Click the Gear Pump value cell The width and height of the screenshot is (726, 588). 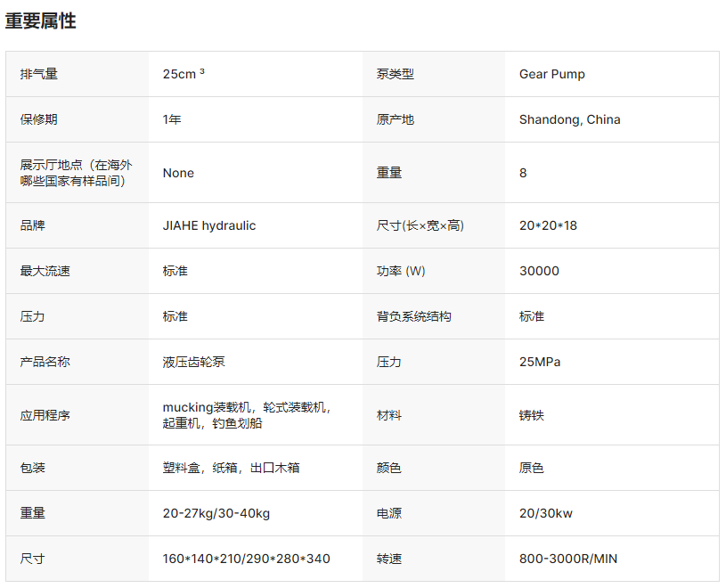(551, 74)
